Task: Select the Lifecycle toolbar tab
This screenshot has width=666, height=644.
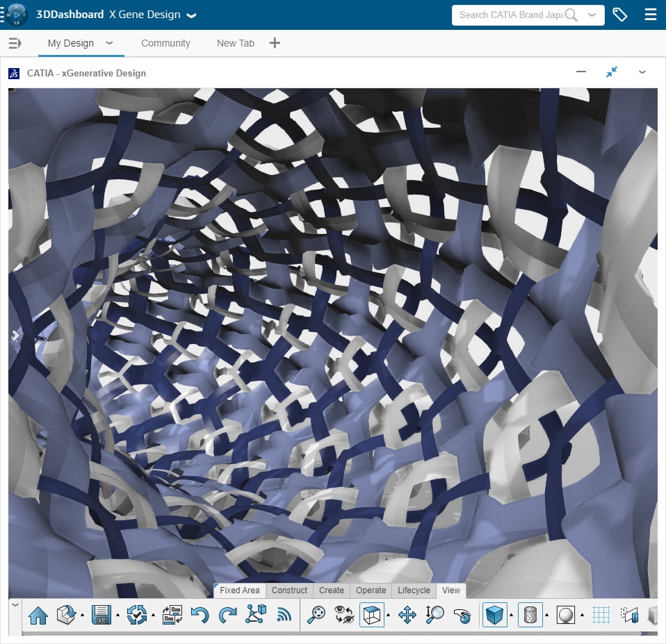Action: pyautogui.click(x=414, y=590)
